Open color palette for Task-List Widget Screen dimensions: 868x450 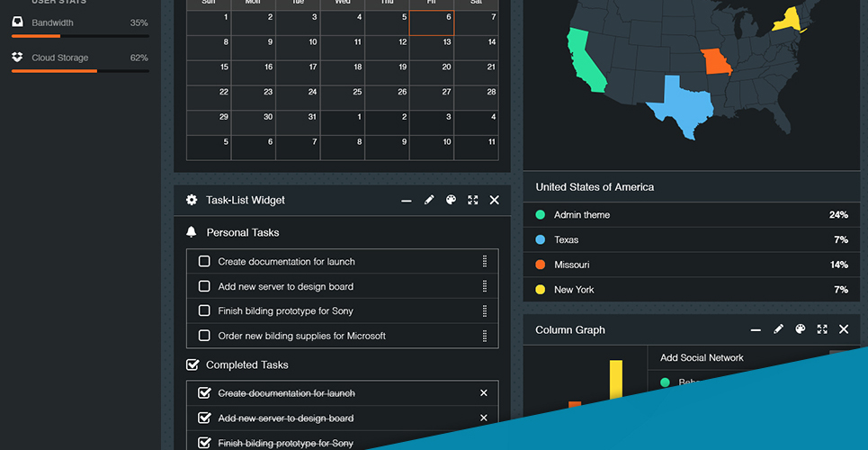452,200
